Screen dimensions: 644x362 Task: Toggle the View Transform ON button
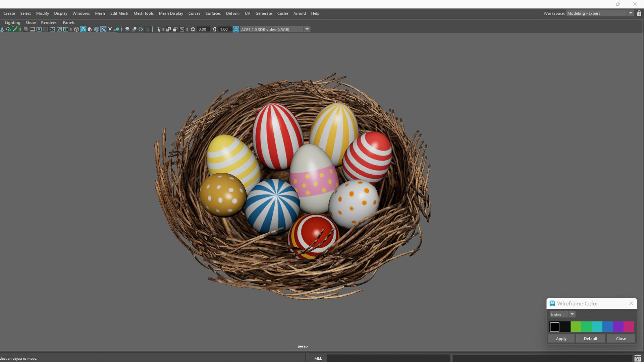click(x=236, y=29)
